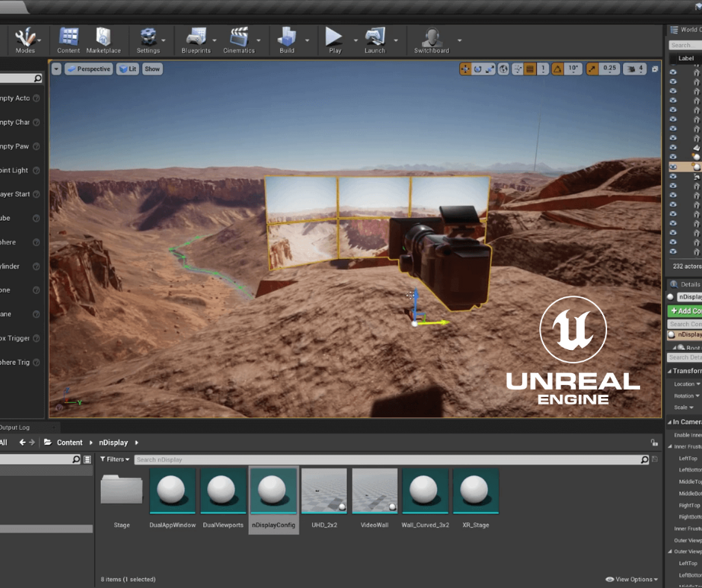Screen dimensions: 702x588
Task: Open the Launch options dropdown arrow
Action: [x=396, y=40]
